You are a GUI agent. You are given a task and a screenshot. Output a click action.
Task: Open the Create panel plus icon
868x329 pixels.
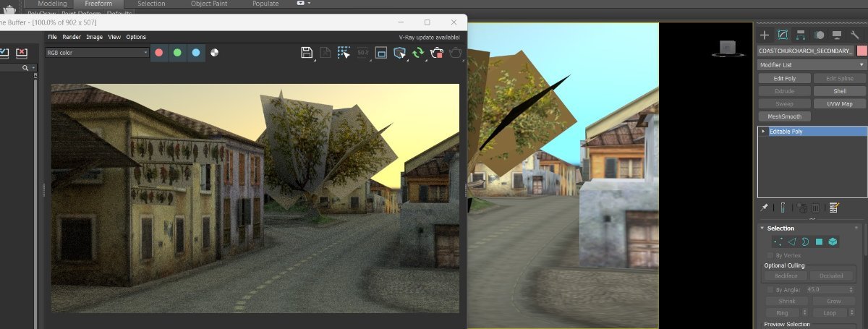click(x=764, y=35)
